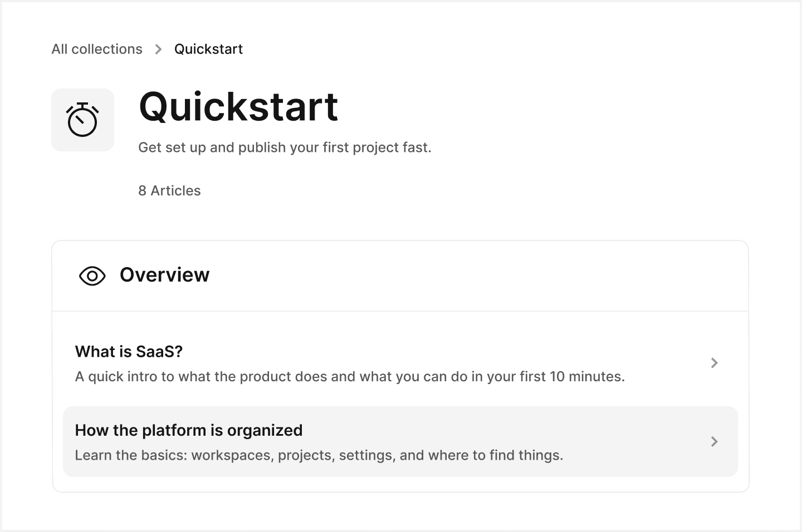
Task: Select the right-arrow icon on What is SaaS?
Action: click(x=715, y=363)
